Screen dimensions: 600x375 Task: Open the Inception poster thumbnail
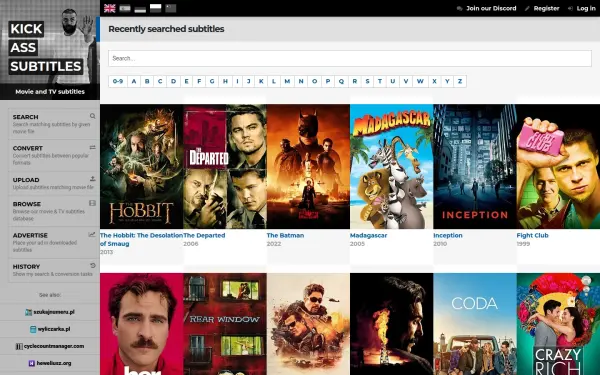475,166
